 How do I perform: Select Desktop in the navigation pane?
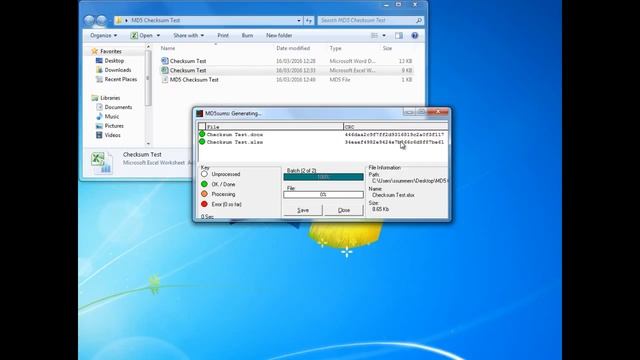tap(114, 60)
